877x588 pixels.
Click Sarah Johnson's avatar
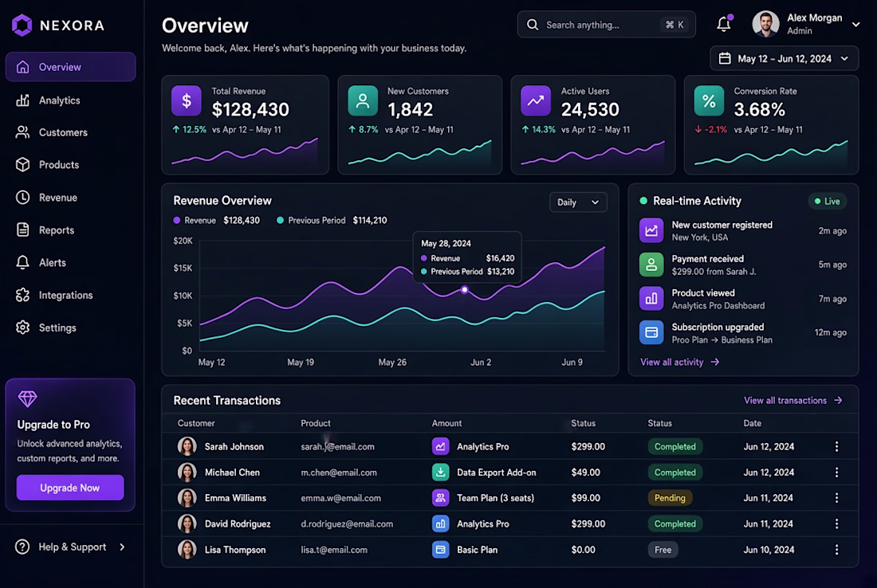(187, 446)
